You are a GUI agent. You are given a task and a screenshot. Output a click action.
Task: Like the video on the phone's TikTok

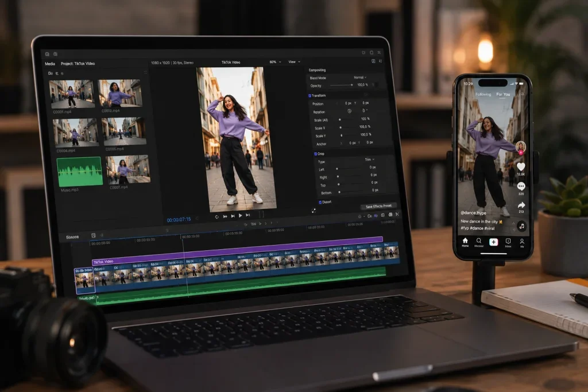coord(521,166)
